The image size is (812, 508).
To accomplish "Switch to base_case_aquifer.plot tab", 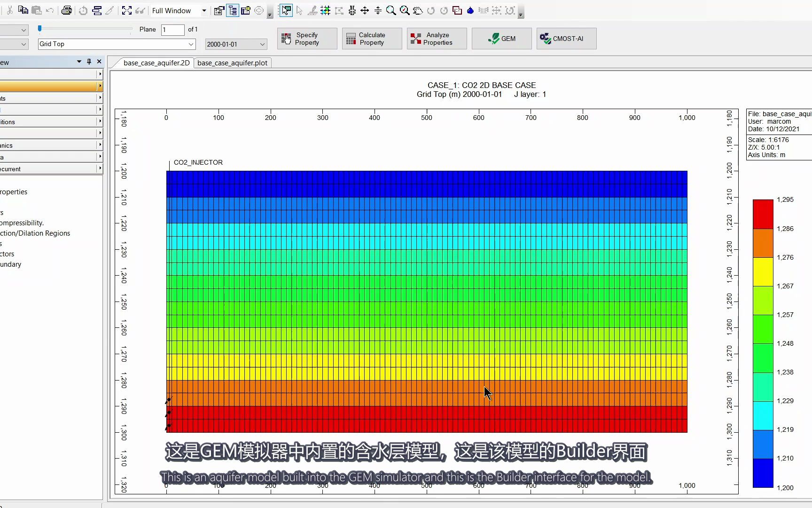I will pos(233,63).
